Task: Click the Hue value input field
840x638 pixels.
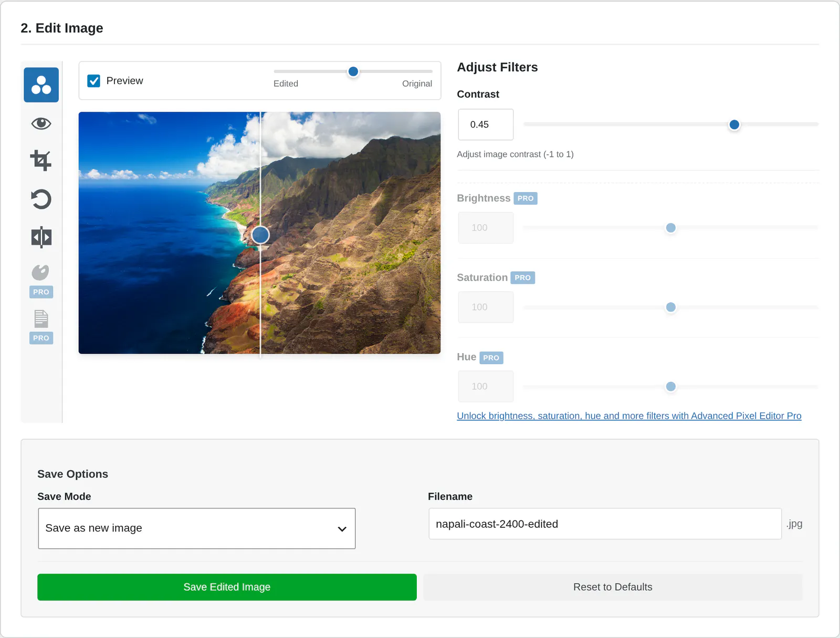Action: (x=486, y=387)
